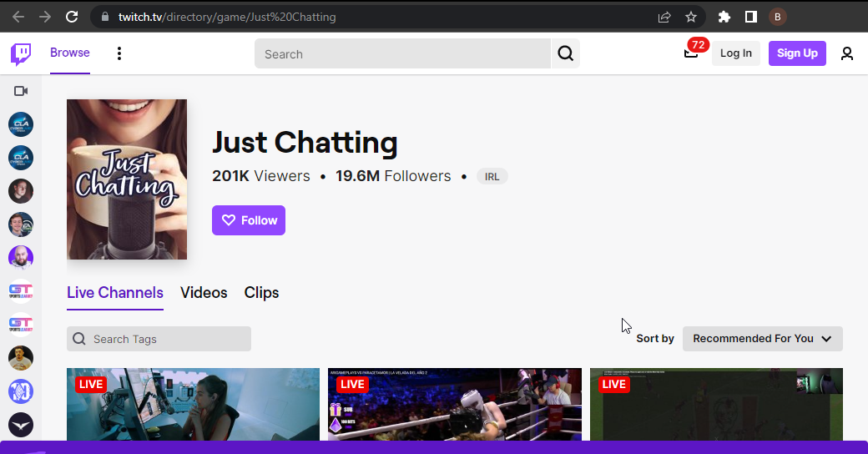This screenshot has height=454, width=868.
Task: Open the live stream of woman at desk
Action: (x=193, y=405)
